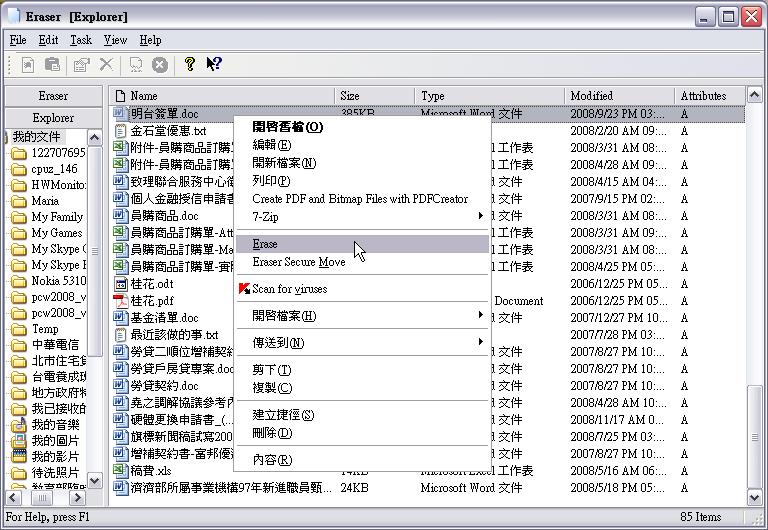Click the Eraser application title bar icon
The height and width of the screenshot is (530, 768).
point(13,17)
